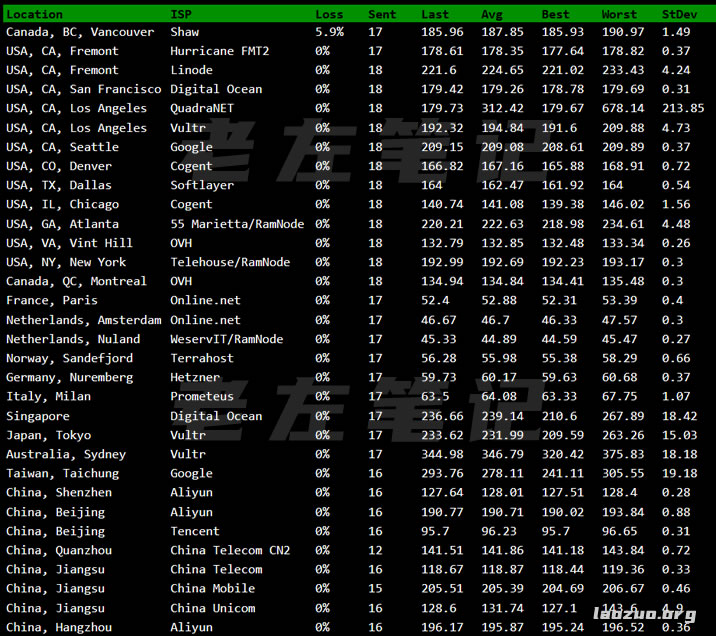Click the 346.79 average value
716x636 pixels.
(x=502, y=455)
